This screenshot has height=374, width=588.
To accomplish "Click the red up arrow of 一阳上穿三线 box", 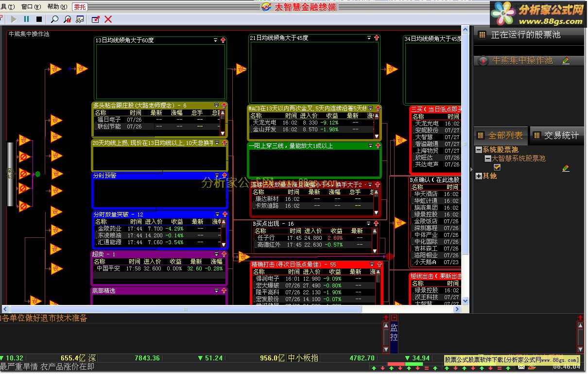I will click(378, 145).
